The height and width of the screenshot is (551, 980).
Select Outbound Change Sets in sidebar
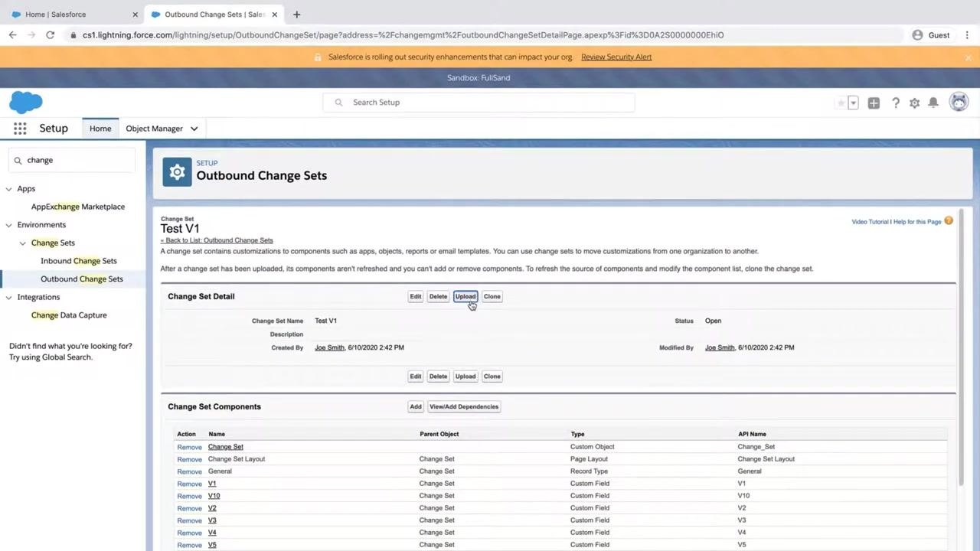pyautogui.click(x=82, y=279)
